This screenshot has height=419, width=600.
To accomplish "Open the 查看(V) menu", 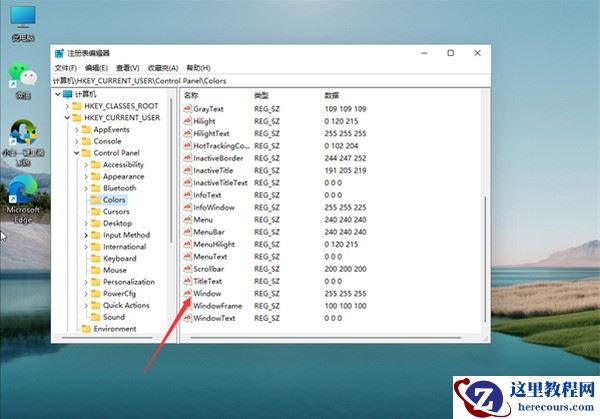I will (128, 68).
